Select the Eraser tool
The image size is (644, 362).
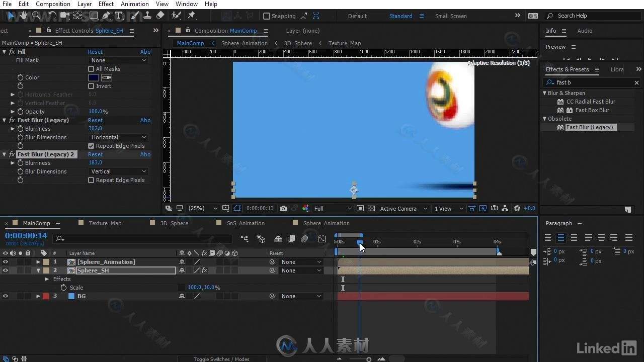[160, 16]
